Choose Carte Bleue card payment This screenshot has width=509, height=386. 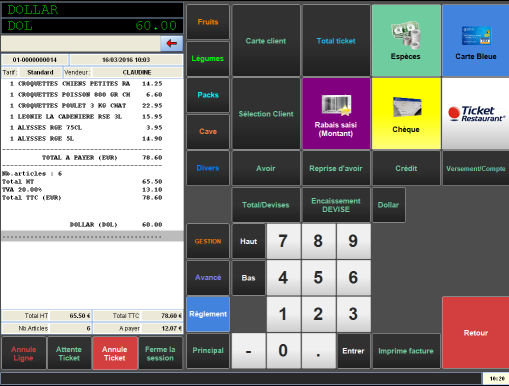476,41
